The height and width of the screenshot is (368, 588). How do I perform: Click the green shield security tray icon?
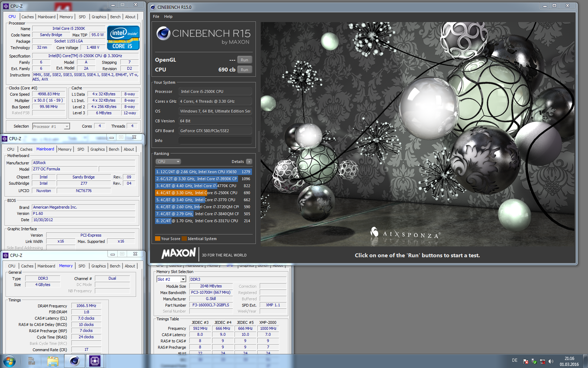pos(534,361)
